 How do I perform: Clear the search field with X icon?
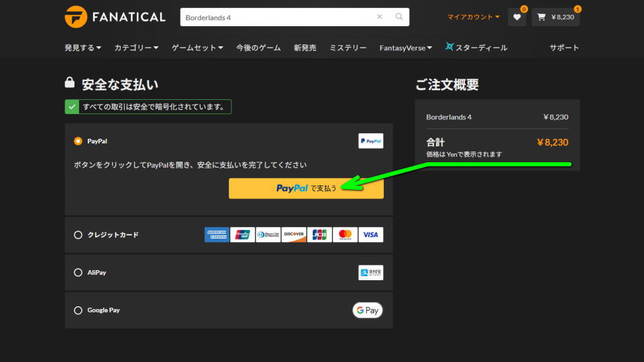(x=380, y=17)
